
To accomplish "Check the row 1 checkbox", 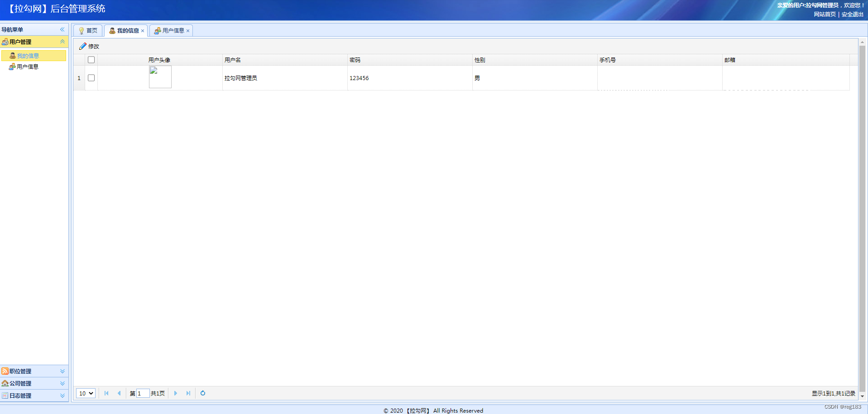I will coord(91,78).
